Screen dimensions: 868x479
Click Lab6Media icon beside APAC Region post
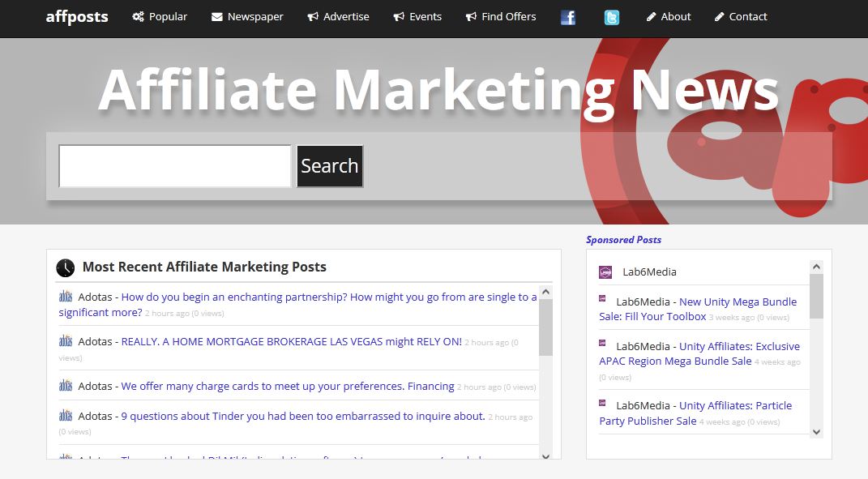(x=602, y=343)
